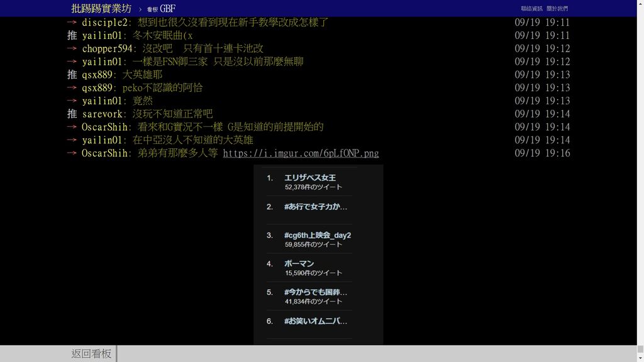Image resolution: width=644 pixels, height=362 pixels.
Task: Click trend #あ行で女子力か… in image
Action: (x=316, y=206)
